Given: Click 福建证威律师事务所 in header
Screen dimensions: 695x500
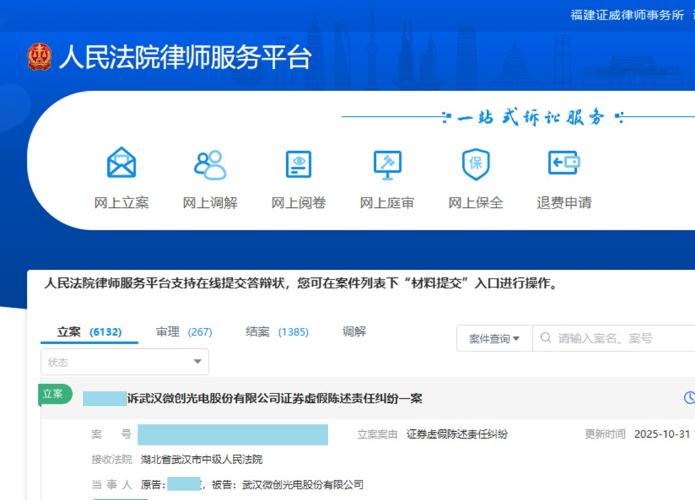Looking at the screenshot, I should click(x=627, y=15).
